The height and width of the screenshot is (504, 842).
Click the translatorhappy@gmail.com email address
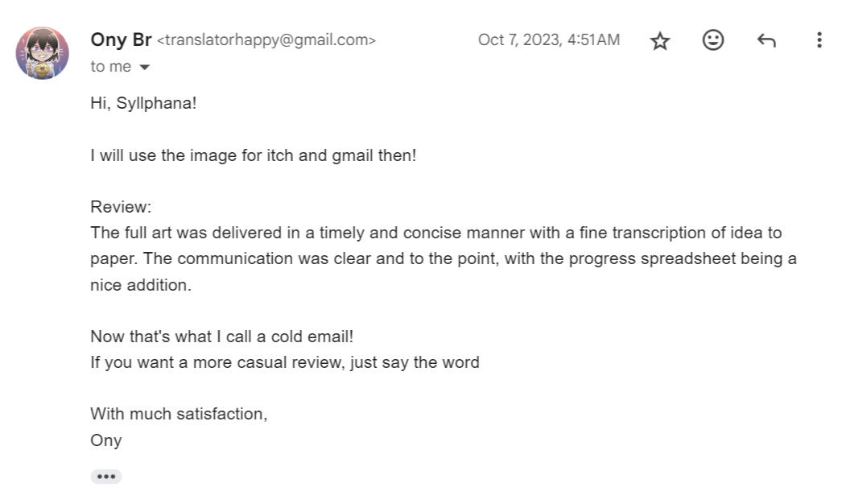(x=266, y=40)
